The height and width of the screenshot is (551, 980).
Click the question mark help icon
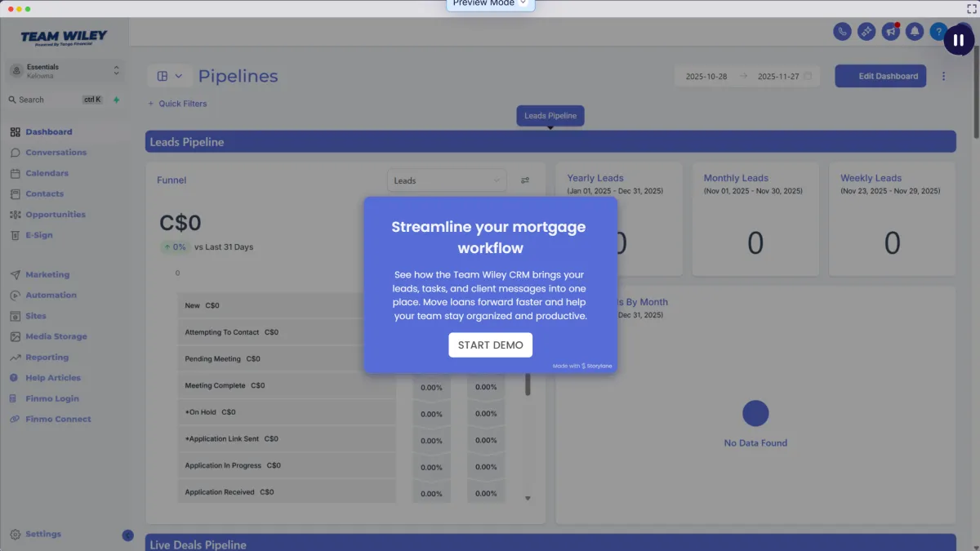(x=938, y=31)
